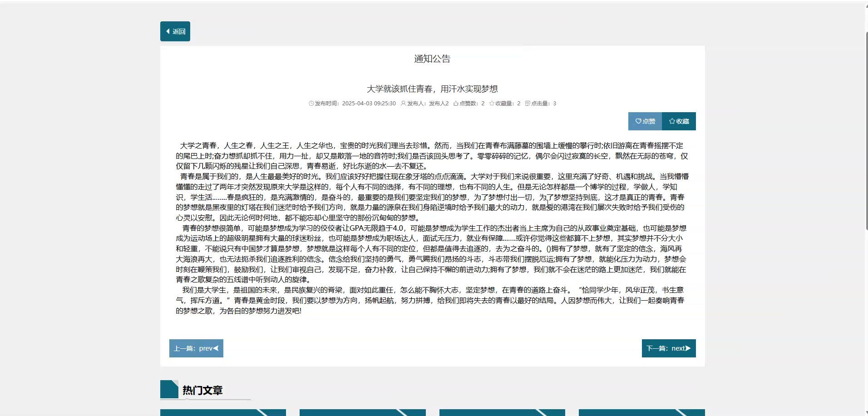Open the next article via 下一篇: next

pyautogui.click(x=669, y=348)
